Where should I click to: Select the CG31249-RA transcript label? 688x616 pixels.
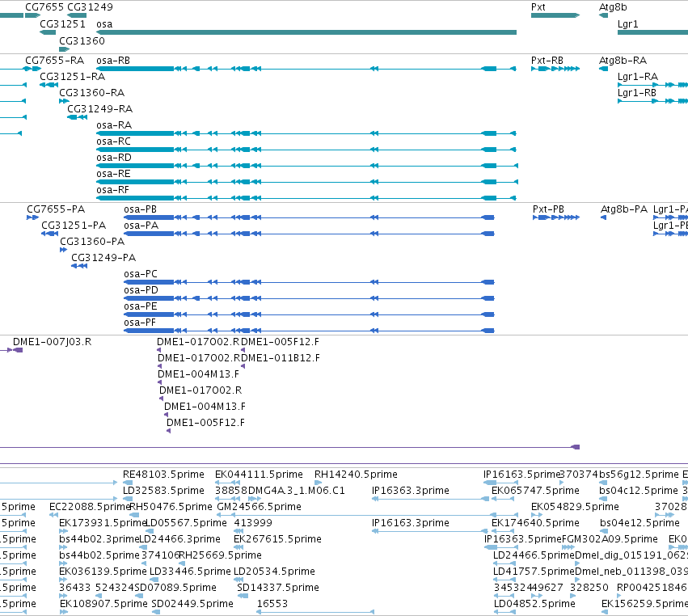[x=99, y=109]
